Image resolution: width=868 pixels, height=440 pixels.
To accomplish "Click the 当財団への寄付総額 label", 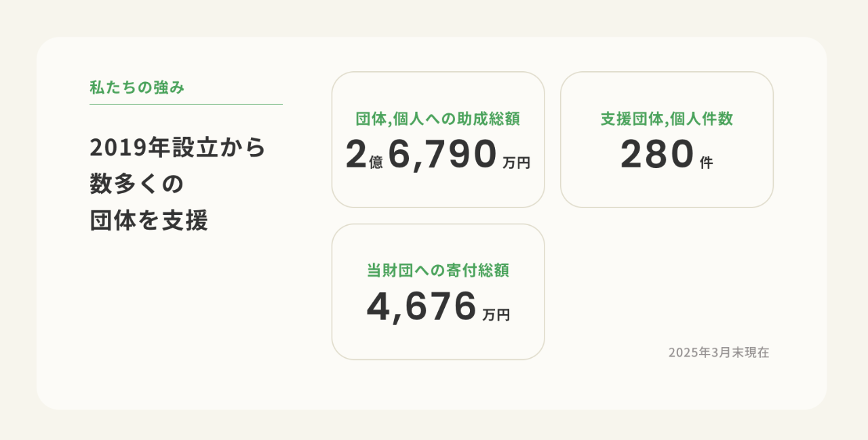I will (438, 271).
